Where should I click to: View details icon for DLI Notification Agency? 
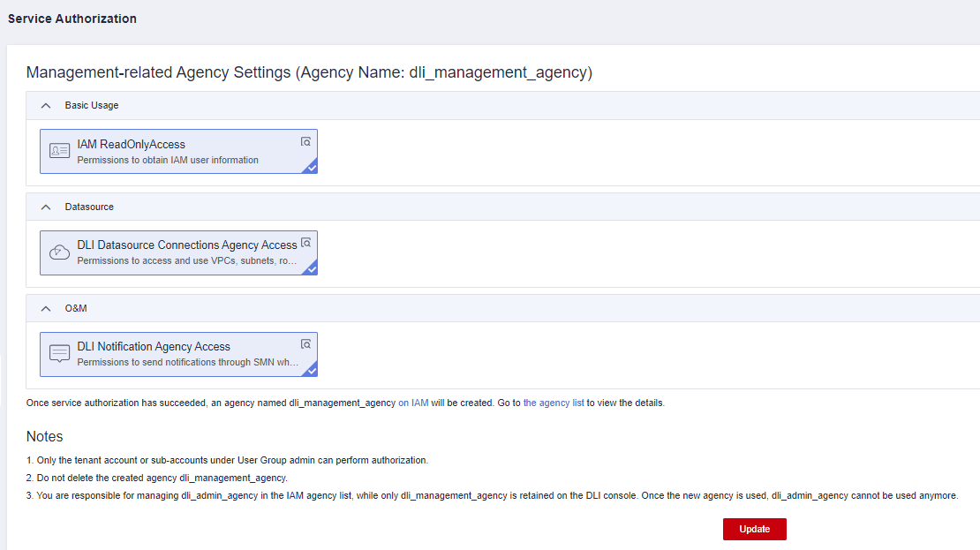(x=305, y=344)
